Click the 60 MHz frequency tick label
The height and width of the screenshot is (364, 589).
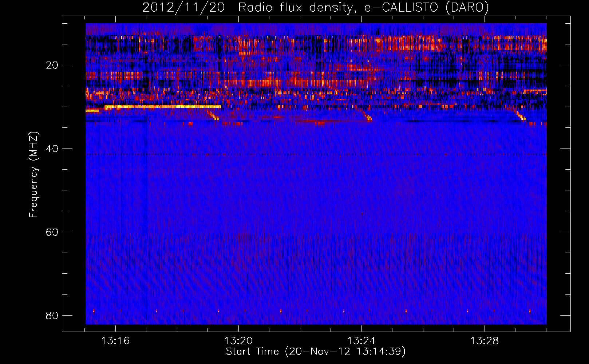pos(52,232)
